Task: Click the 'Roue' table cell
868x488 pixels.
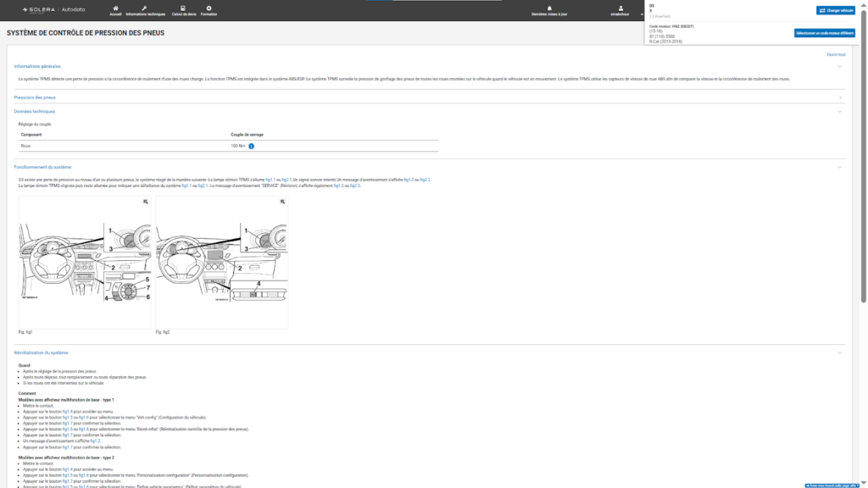Action: (x=25, y=146)
